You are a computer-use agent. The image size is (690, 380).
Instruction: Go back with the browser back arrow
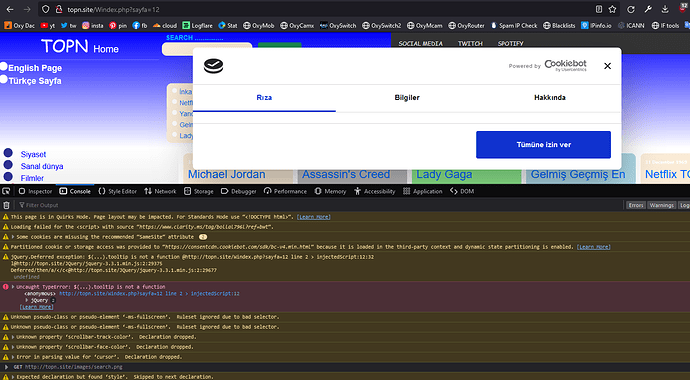[x=10, y=9]
